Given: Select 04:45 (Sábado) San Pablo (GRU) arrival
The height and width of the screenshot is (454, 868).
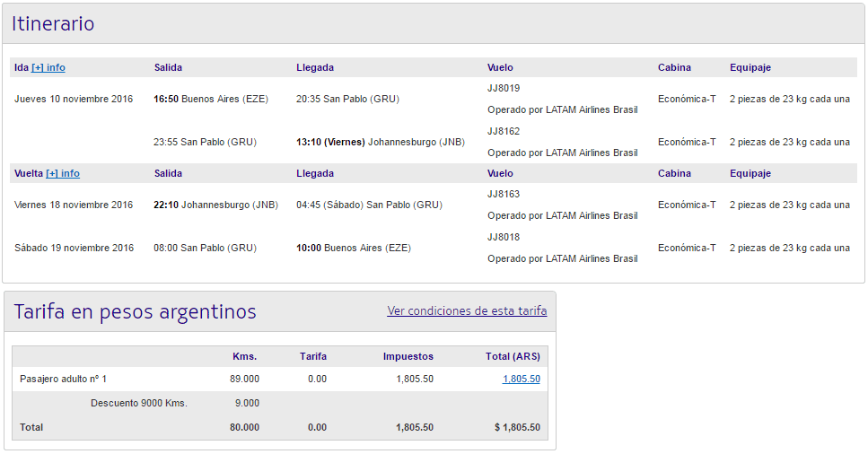Looking at the screenshot, I should pos(369,205).
